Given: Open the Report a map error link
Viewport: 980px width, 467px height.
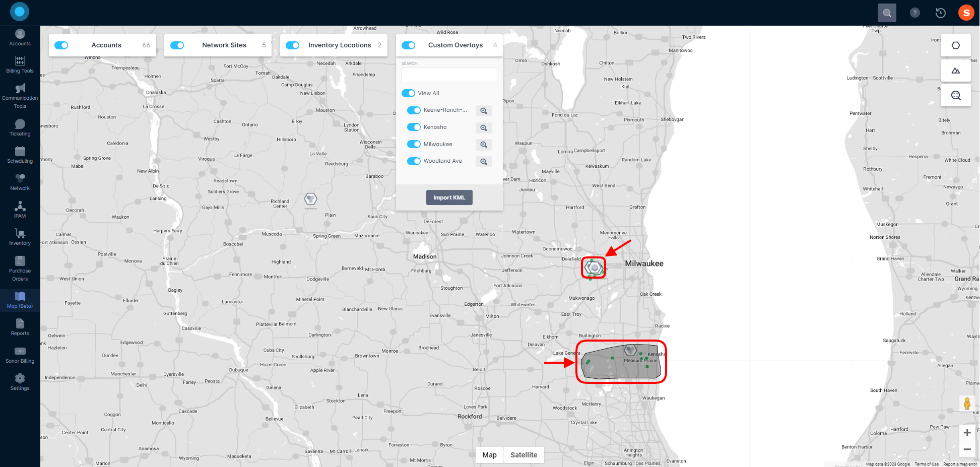Looking at the screenshot, I should [x=960, y=464].
